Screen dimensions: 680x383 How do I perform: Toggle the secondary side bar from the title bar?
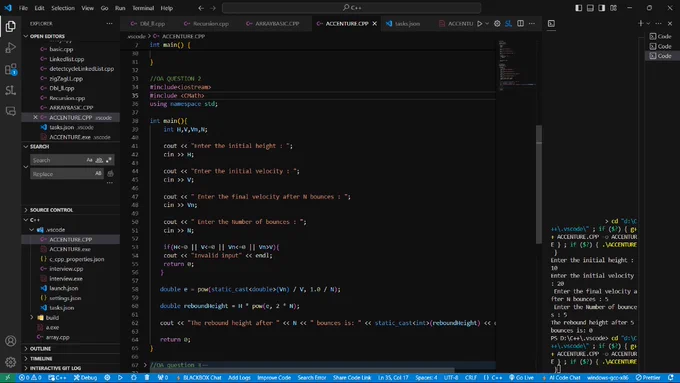click(x=602, y=8)
